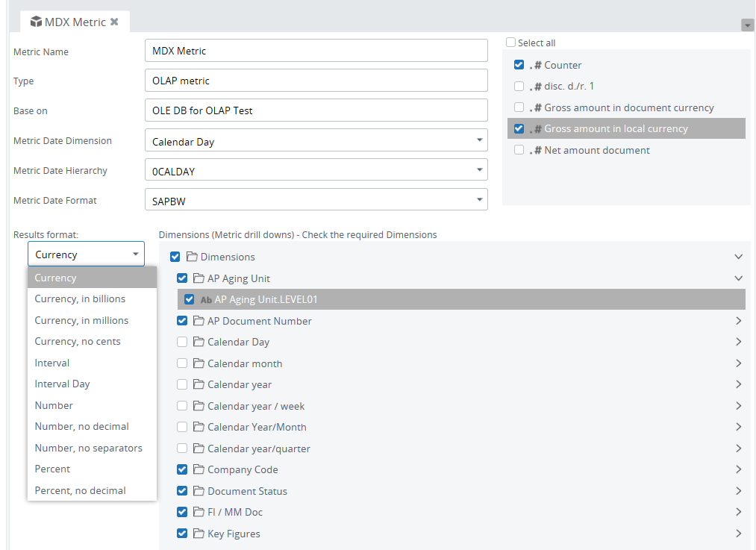Screen dimensions: 756x550
Task: Choose 'Currency, in millions' from list
Action: (x=81, y=320)
